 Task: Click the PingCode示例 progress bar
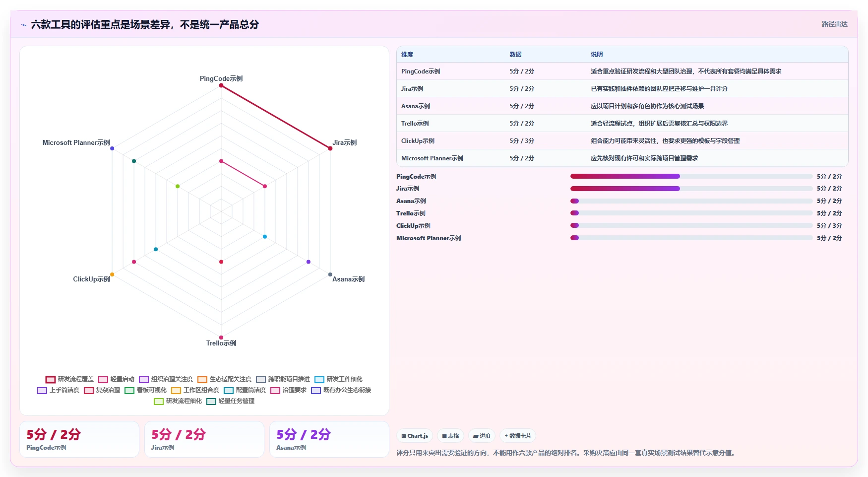[691, 176]
